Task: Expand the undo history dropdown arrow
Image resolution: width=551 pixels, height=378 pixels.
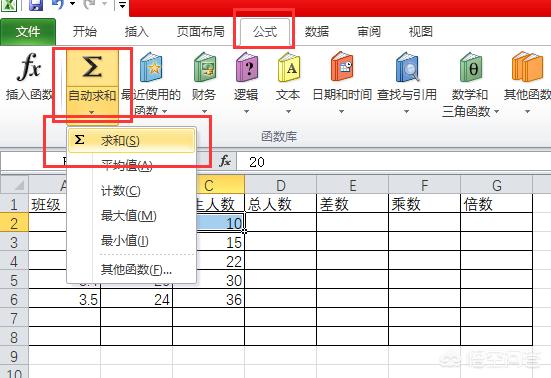Action: tap(73, 4)
